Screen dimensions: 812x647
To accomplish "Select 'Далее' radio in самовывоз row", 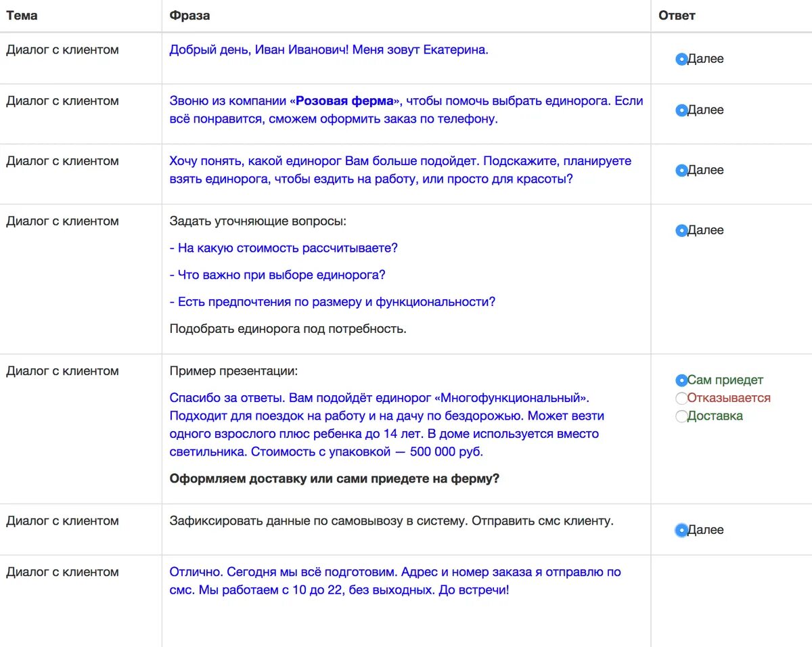I will [681, 531].
